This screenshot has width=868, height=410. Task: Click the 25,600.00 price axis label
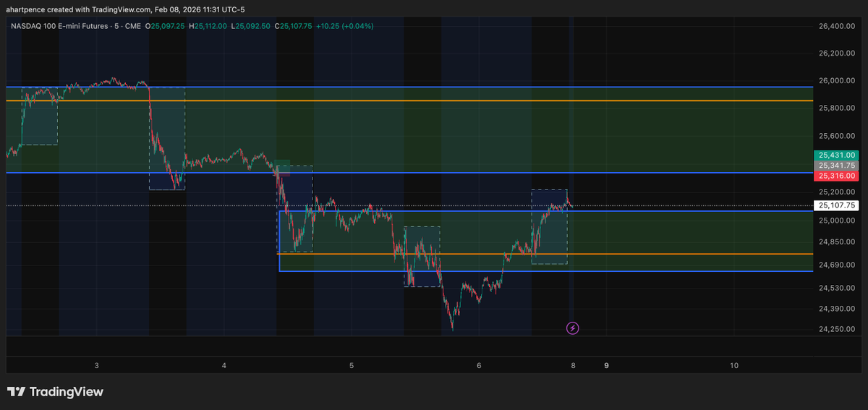point(838,136)
